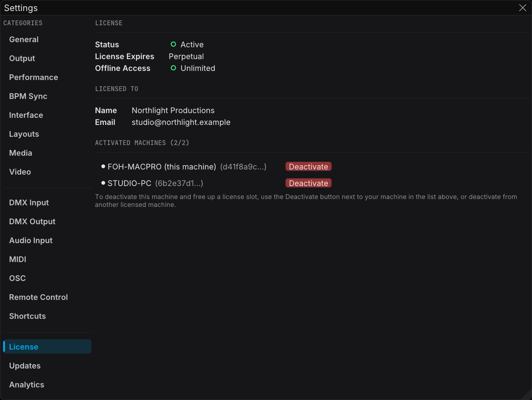Go to Performance settings
The width and height of the screenshot is (532, 400).
(47, 77)
